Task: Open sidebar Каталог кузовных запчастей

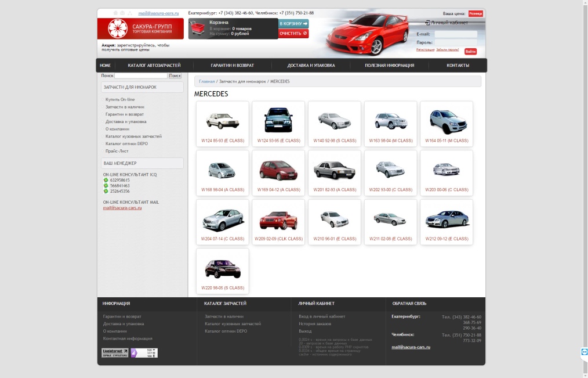Action: click(133, 136)
